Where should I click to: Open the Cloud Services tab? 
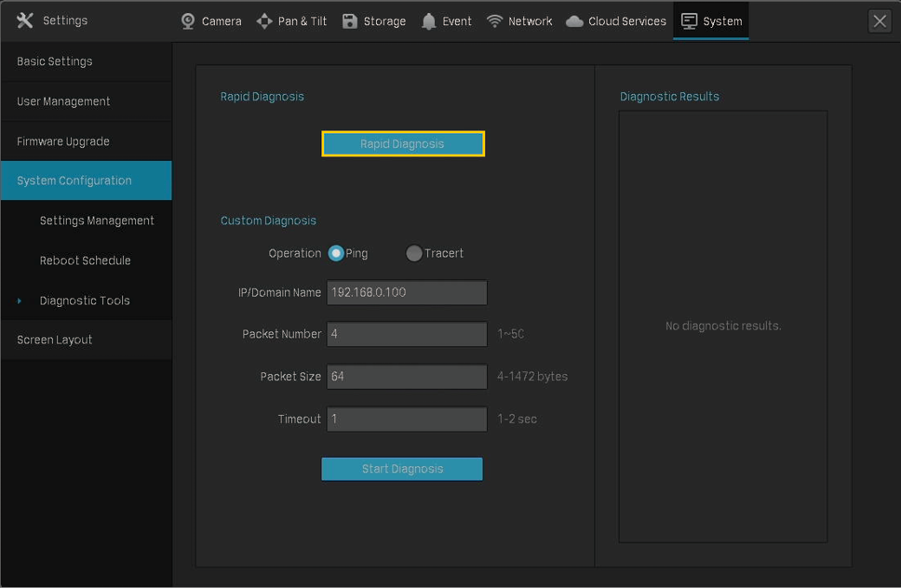(x=616, y=21)
